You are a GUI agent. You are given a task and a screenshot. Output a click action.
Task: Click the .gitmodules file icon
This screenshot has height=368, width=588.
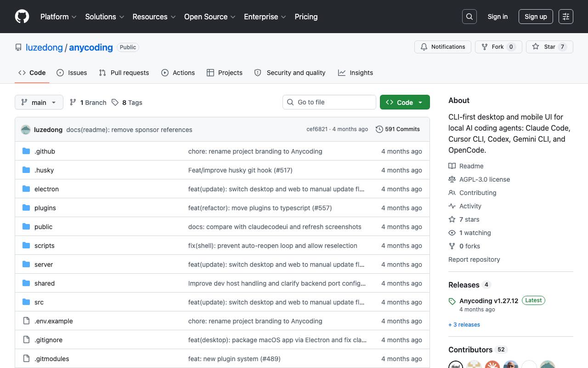coord(26,359)
